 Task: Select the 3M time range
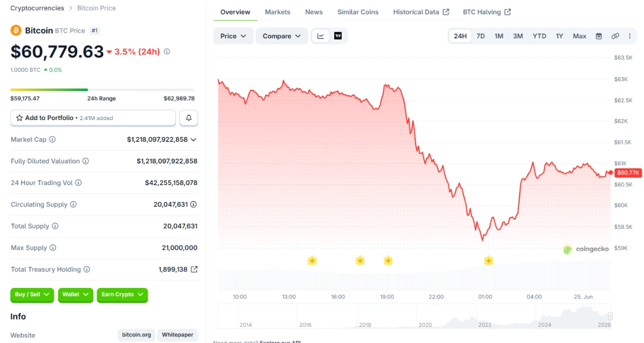point(518,36)
